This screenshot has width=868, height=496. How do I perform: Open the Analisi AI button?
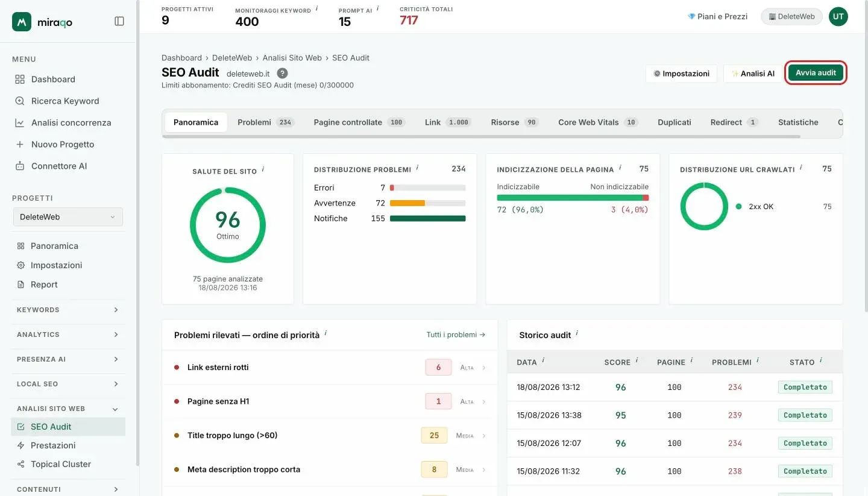[753, 74]
